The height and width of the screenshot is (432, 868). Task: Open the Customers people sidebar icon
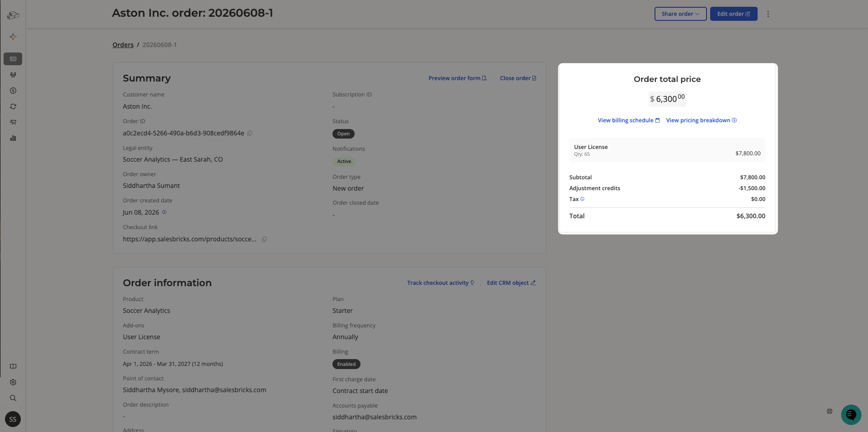click(x=13, y=75)
